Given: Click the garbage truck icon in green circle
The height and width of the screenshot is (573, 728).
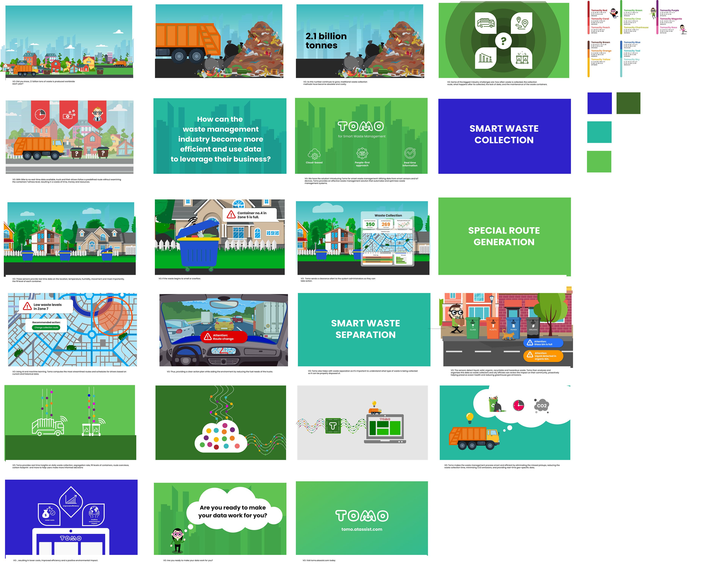Looking at the screenshot, I should (486, 23).
